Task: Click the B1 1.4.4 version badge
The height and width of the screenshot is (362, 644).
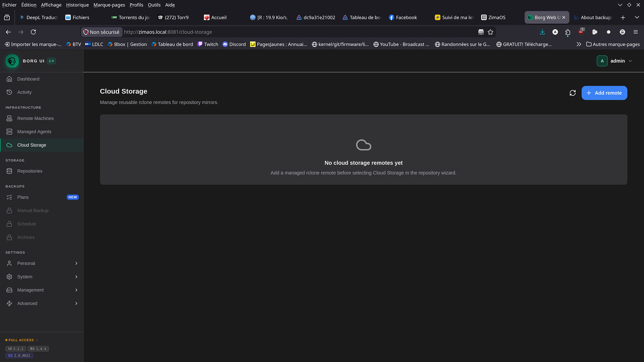Action: [x=38, y=349]
